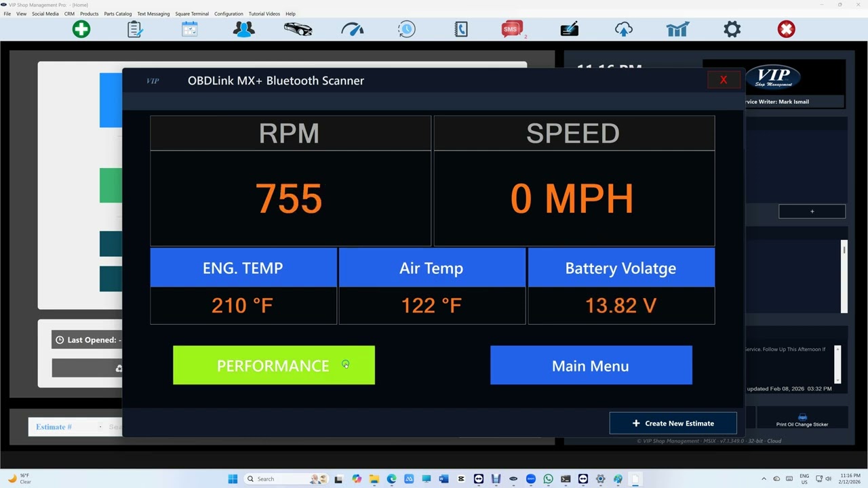This screenshot has height=488, width=868.
Task: Open the Social Media menu
Action: pos(45,14)
